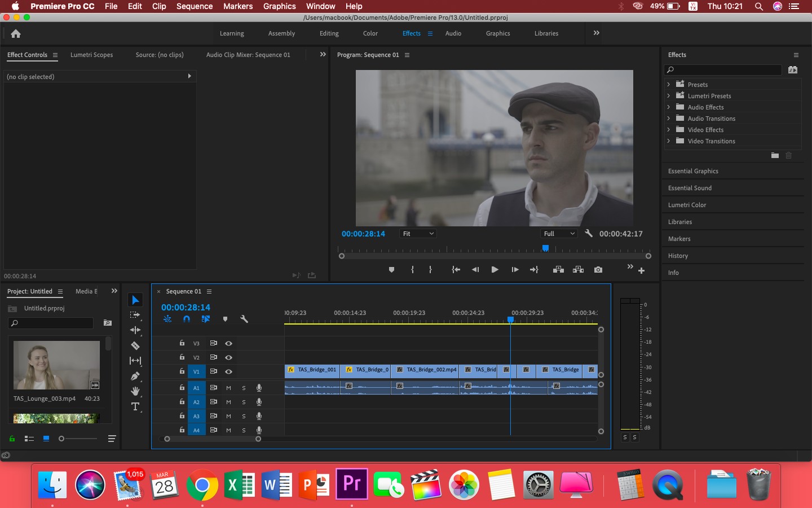Switch to the Editing workspace tab

click(x=329, y=33)
